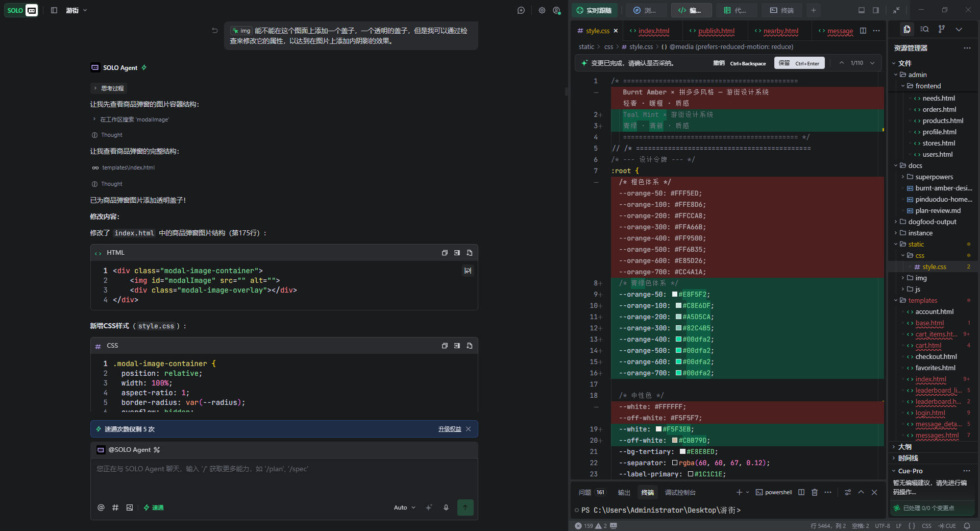Click color swatch for #E8F5F2
980x531 pixels.
click(x=675, y=294)
